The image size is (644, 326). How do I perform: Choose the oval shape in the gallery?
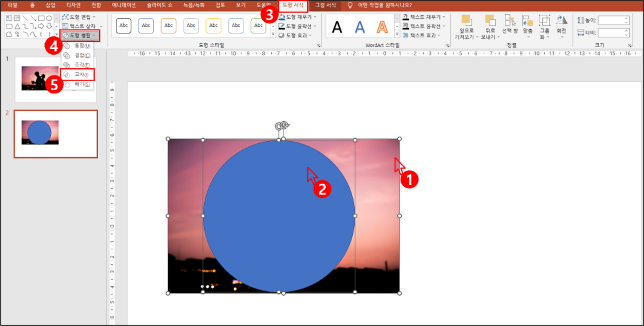pyautogui.click(x=50, y=18)
